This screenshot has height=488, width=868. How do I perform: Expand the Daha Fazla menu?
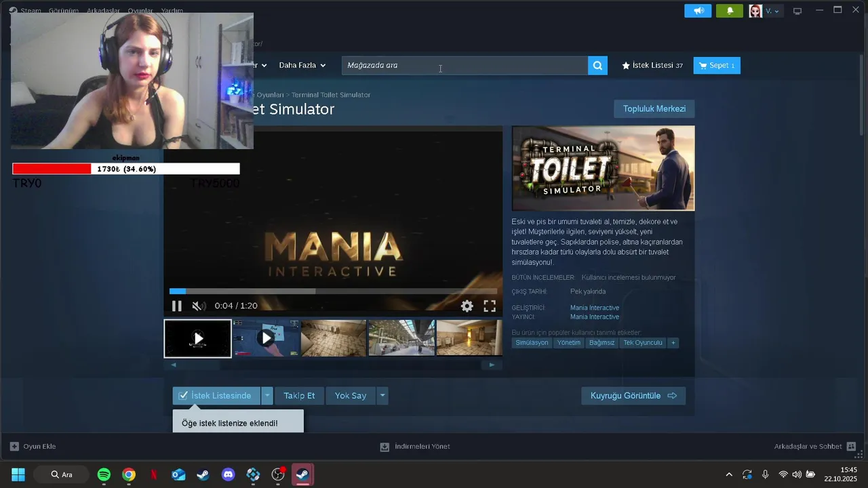point(302,65)
